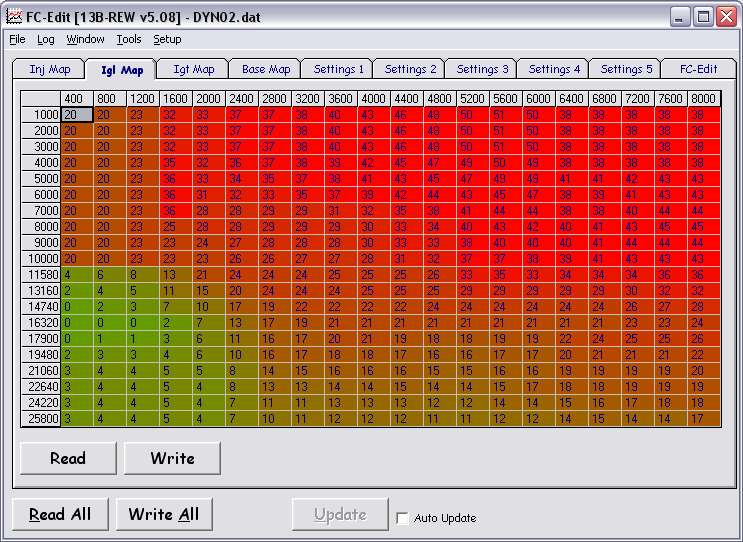Open the Log menu
Screen dimensions: 743x542
(46, 40)
